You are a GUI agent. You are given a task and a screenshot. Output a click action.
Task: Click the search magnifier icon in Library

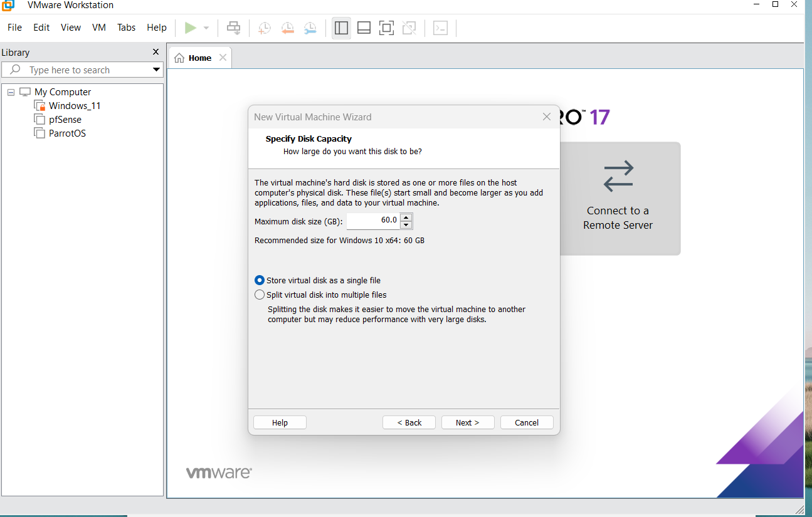coord(16,70)
